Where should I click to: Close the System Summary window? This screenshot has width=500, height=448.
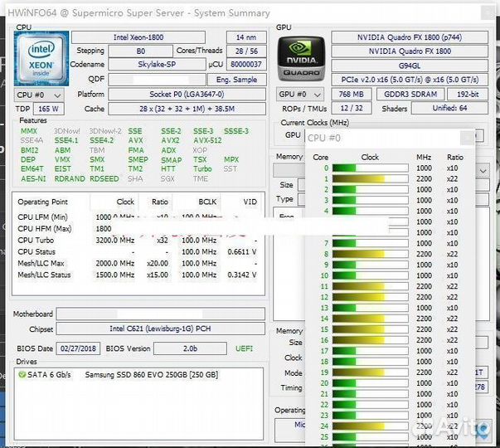[487, 13]
